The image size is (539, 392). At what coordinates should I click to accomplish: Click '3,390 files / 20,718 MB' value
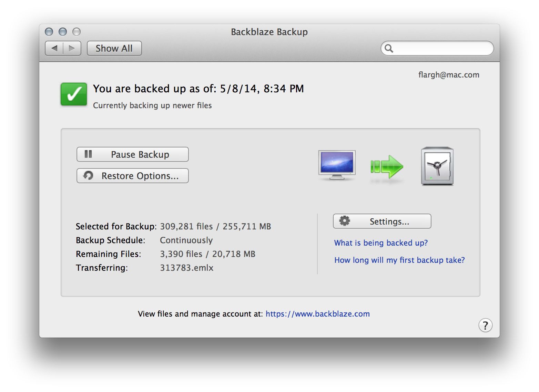coord(207,254)
